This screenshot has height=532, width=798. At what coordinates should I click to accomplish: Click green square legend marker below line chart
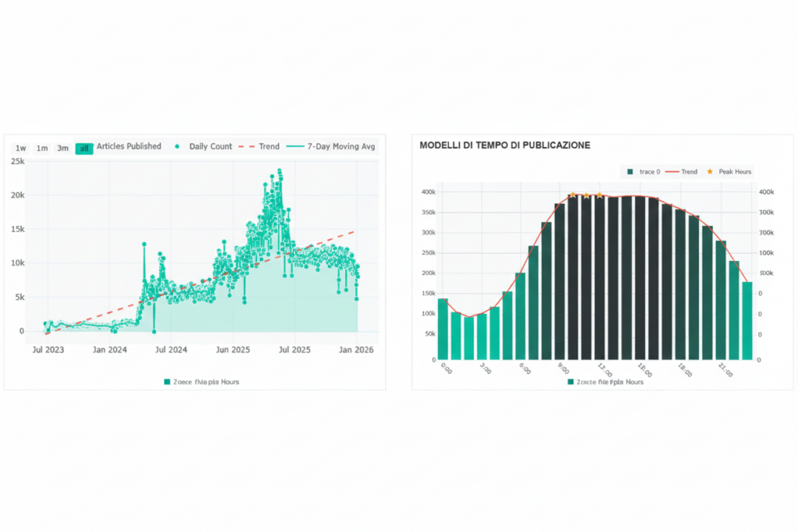coord(167,382)
